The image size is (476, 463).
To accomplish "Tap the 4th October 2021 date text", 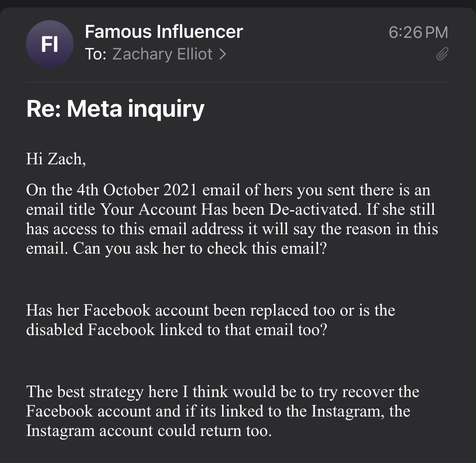I will click(137, 190).
